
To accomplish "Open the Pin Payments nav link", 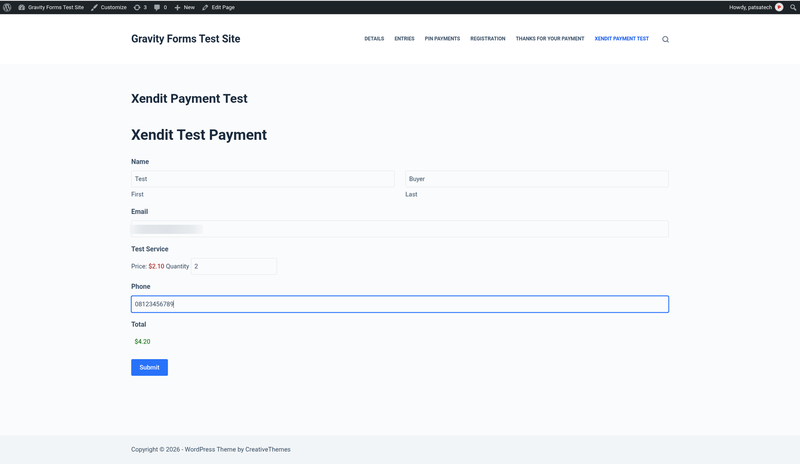I will (442, 39).
